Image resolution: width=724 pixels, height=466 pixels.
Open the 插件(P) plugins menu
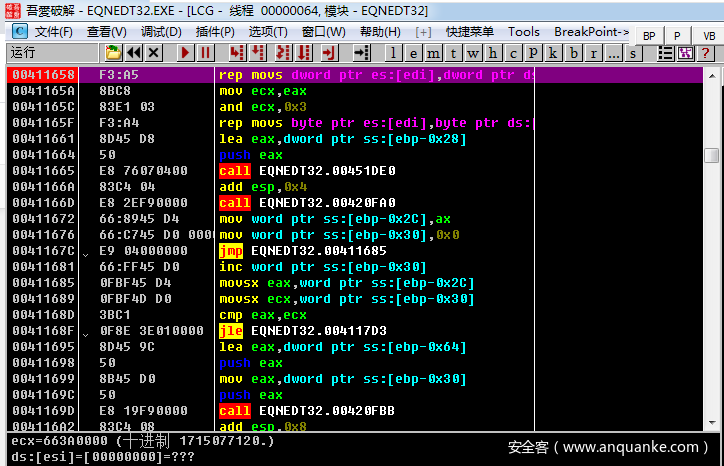[x=215, y=31]
